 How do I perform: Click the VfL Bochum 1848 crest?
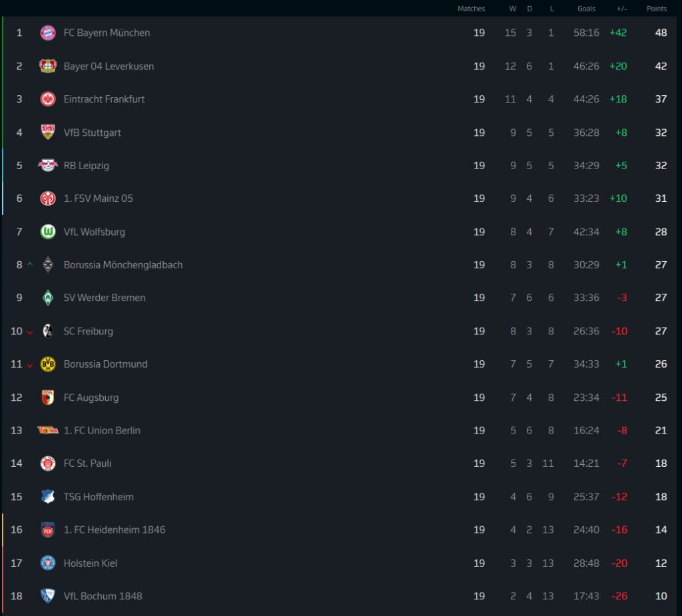[x=48, y=596]
